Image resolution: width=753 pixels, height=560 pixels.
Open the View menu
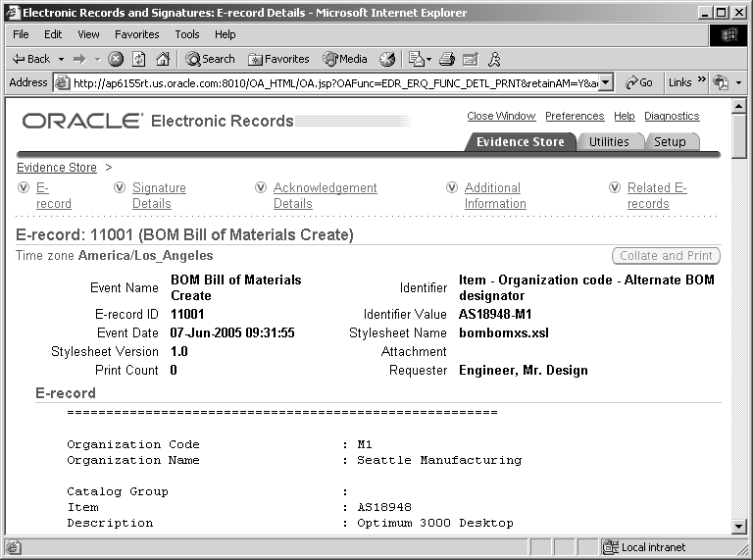88,34
